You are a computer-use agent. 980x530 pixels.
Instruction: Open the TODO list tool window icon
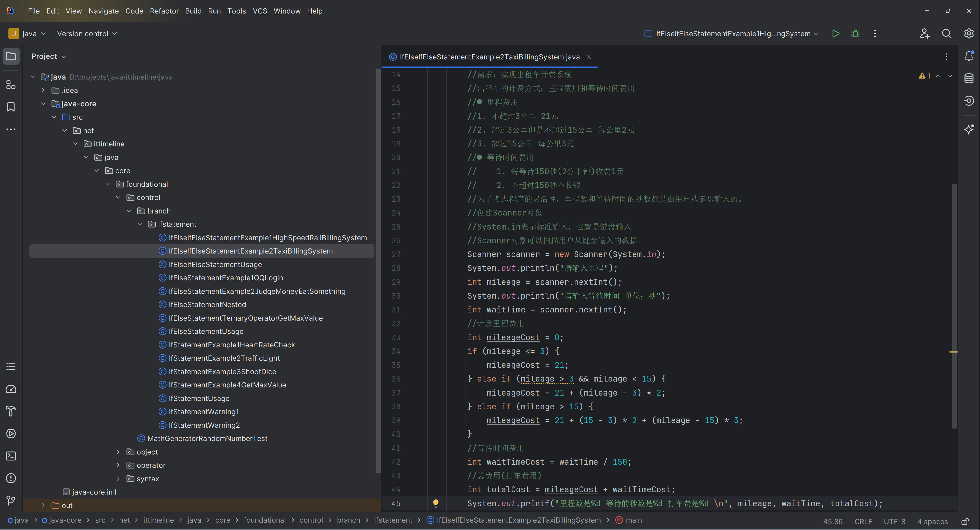(11, 367)
